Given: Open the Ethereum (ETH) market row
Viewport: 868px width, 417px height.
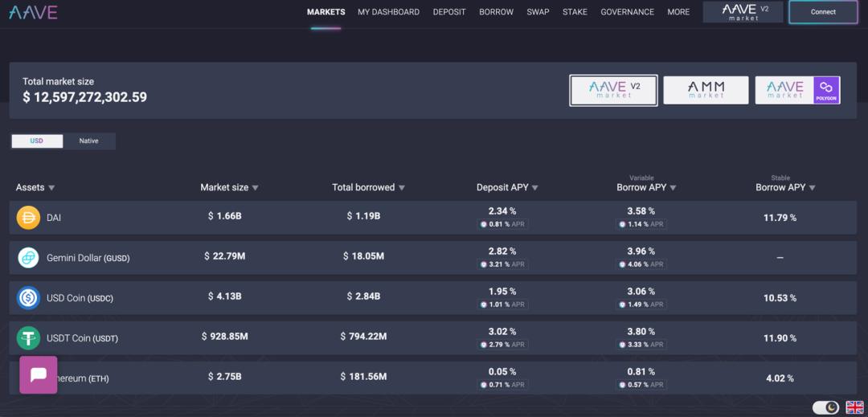Looking at the screenshot, I should 433,378.
